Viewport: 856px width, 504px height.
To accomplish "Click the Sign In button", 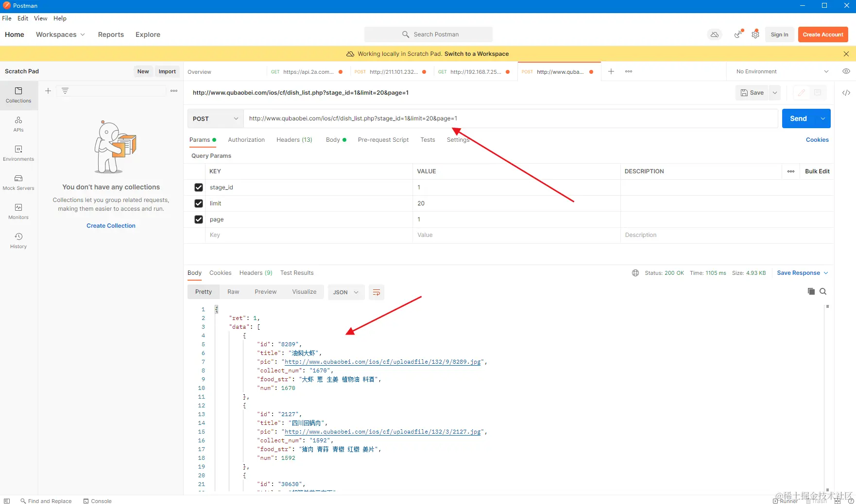I will point(779,34).
